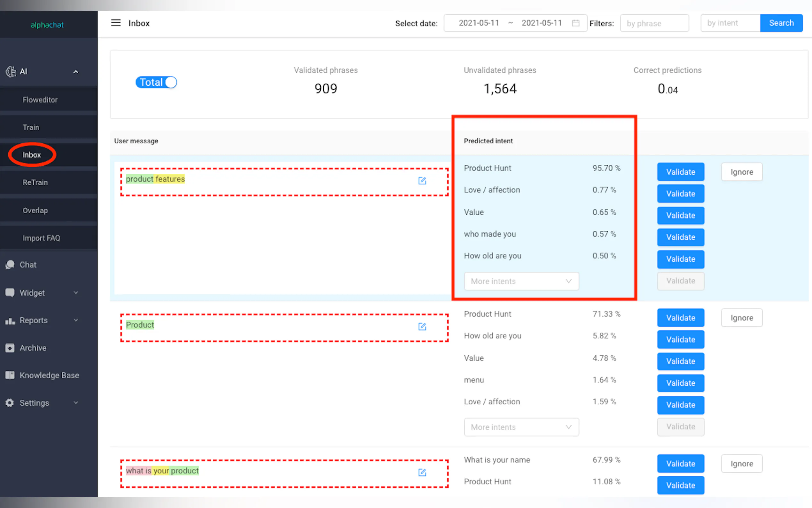Open the first 'More intents' dropdown

pyautogui.click(x=521, y=281)
